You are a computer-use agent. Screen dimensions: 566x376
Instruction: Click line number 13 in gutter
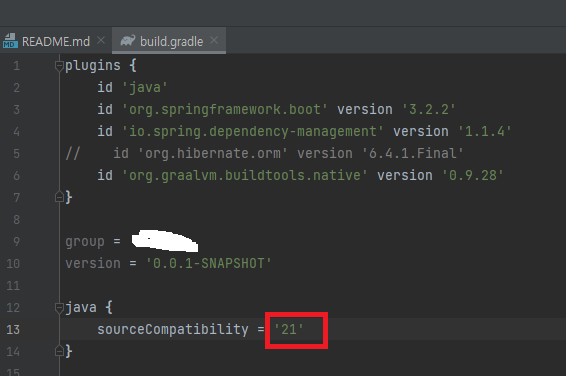[x=13, y=329]
